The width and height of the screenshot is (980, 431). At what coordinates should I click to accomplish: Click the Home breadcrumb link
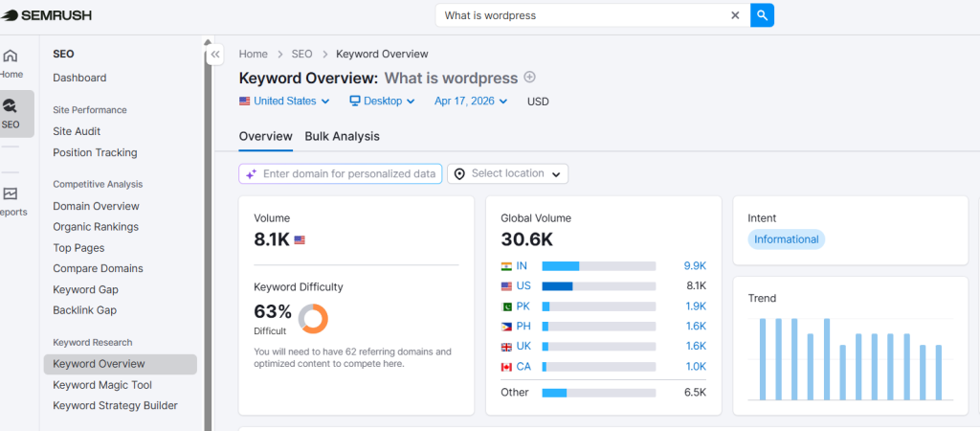point(253,55)
